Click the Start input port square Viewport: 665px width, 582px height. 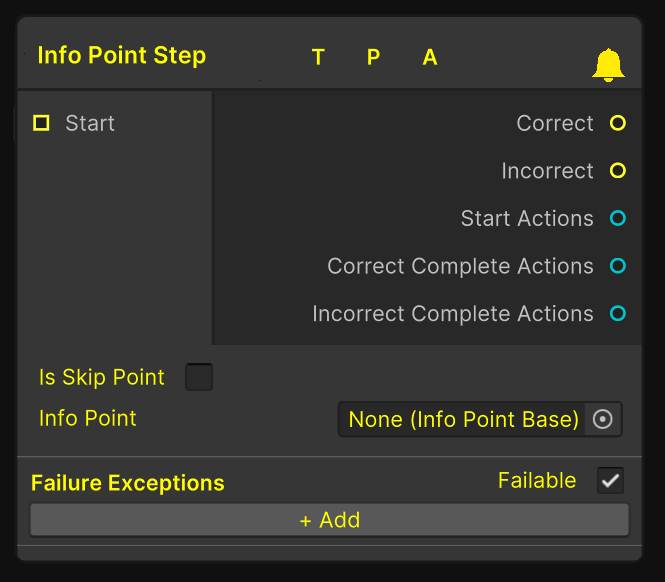[x=41, y=123]
